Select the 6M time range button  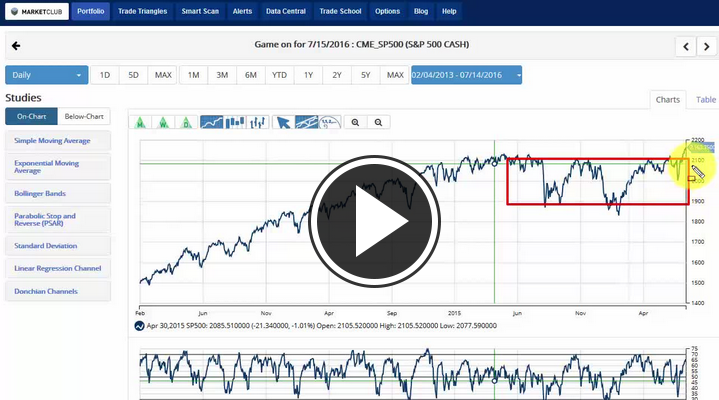click(x=251, y=75)
